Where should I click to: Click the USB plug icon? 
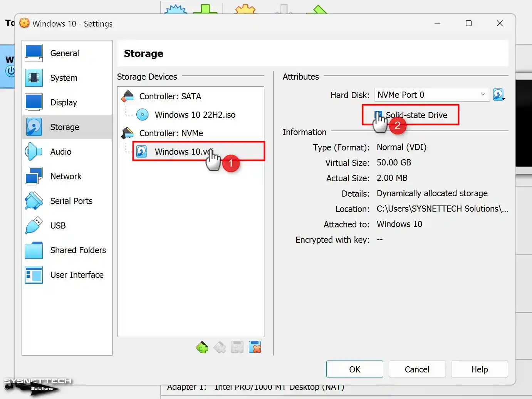pyautogui.click(x=34, y=225)
